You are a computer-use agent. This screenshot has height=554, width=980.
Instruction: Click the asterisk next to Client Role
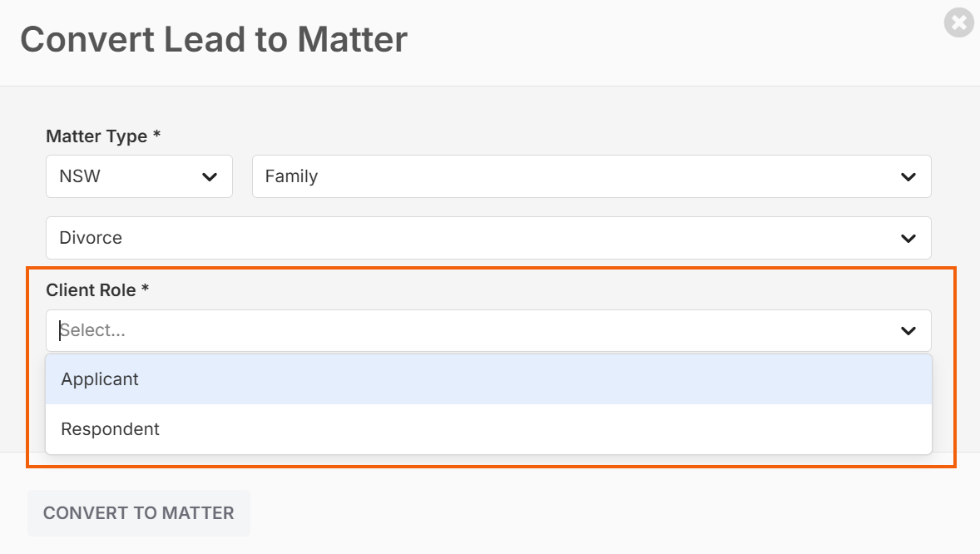tap(145, 289)
